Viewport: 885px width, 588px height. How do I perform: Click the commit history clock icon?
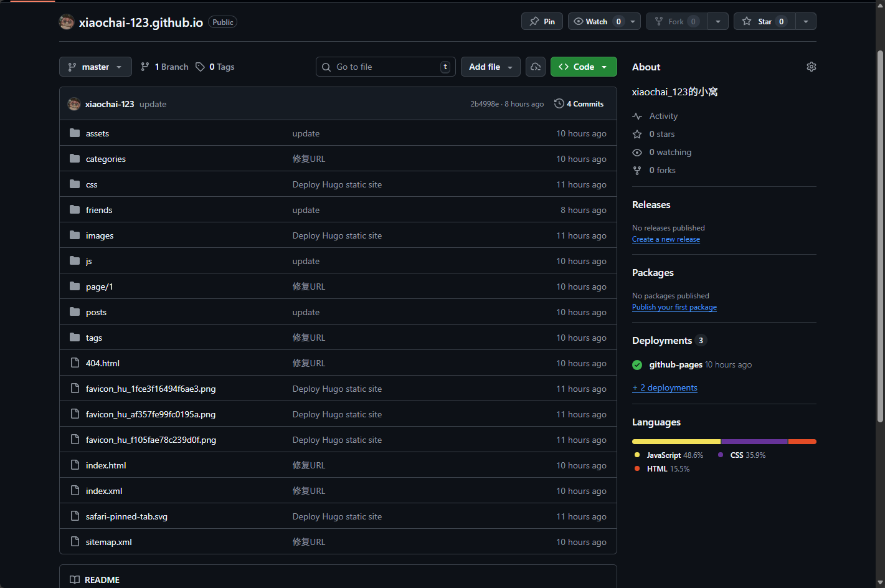tap(559, 104)
